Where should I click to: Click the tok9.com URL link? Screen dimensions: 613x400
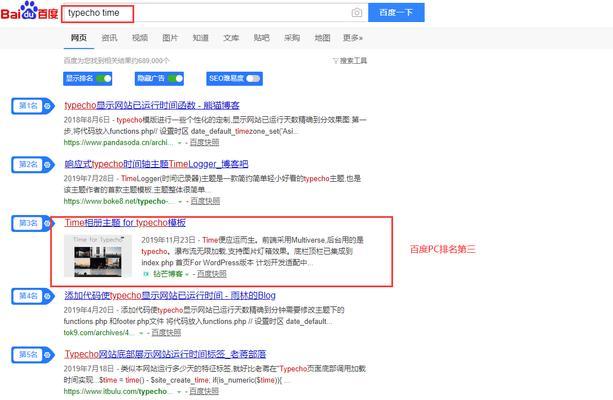click(99, 333)
